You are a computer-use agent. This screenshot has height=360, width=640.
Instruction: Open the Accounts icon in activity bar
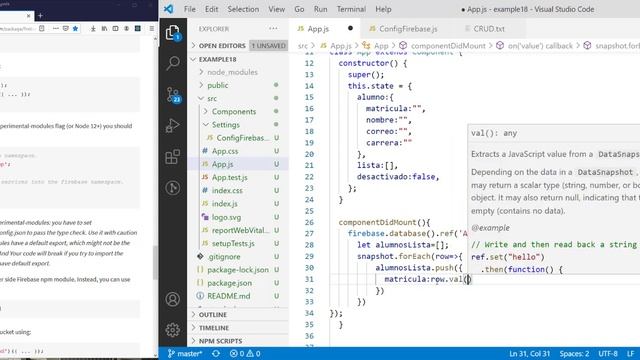coord(173,299)
